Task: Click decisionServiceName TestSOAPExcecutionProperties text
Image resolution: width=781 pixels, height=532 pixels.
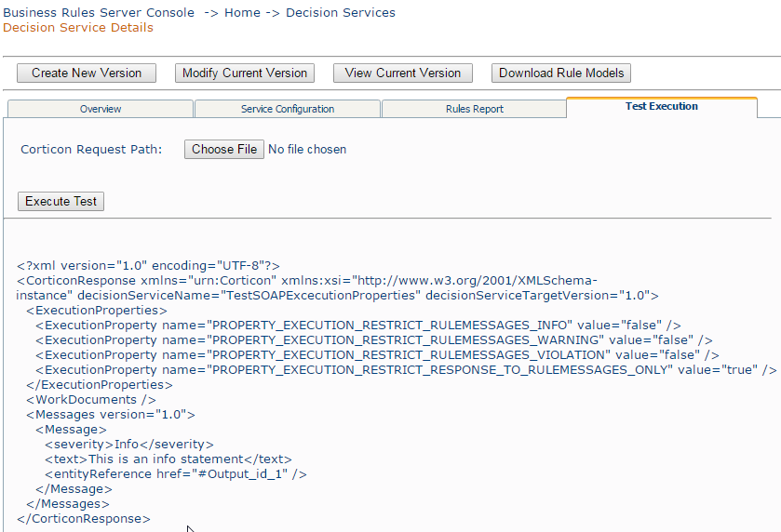Action: (x=249, y=296)
